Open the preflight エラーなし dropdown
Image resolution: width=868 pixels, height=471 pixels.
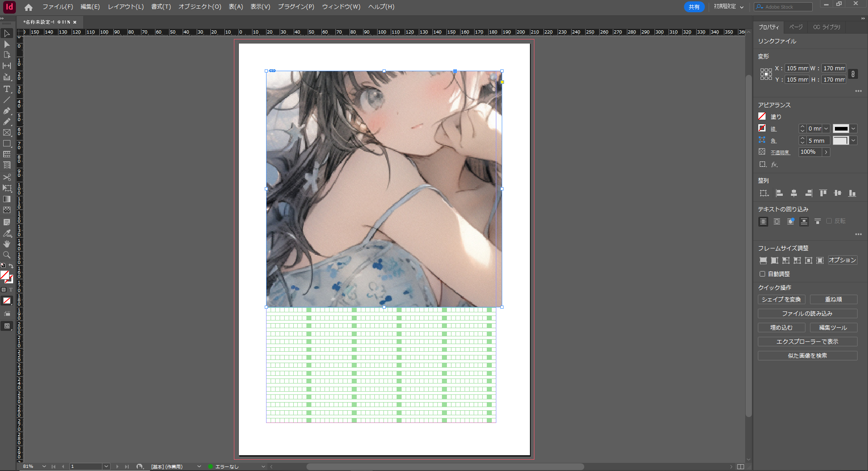coord(263,466)
